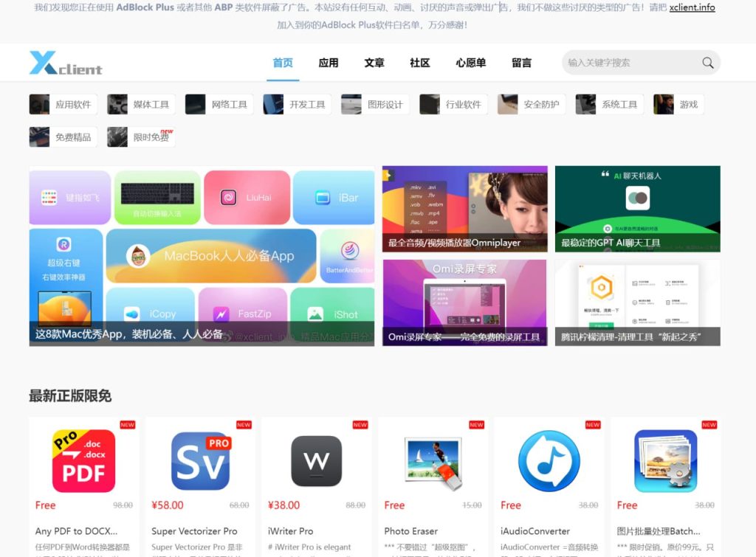Image resolution: width=756 pixels, height=557 pixels.
Task: Open 应用软件 category link
Action: pos(73,105)
